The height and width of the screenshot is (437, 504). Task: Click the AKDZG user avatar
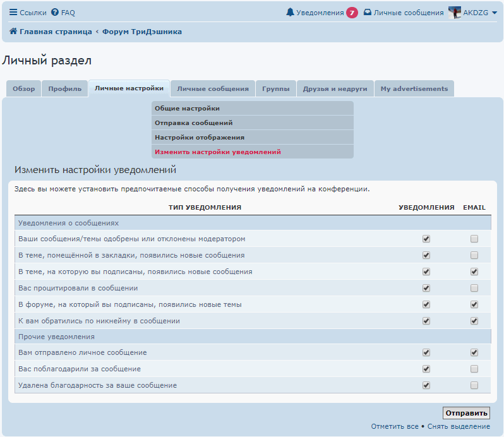454,13
